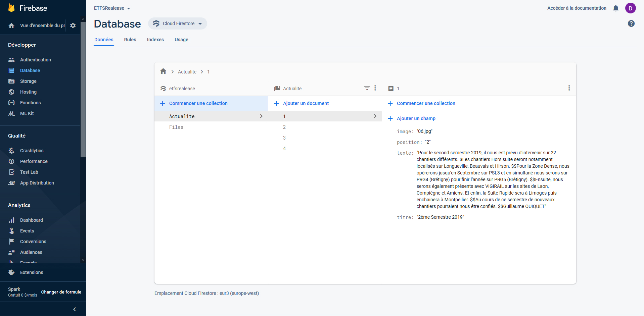Click the Crashlytics icon
Screen dimensions: 644x316
11,151
